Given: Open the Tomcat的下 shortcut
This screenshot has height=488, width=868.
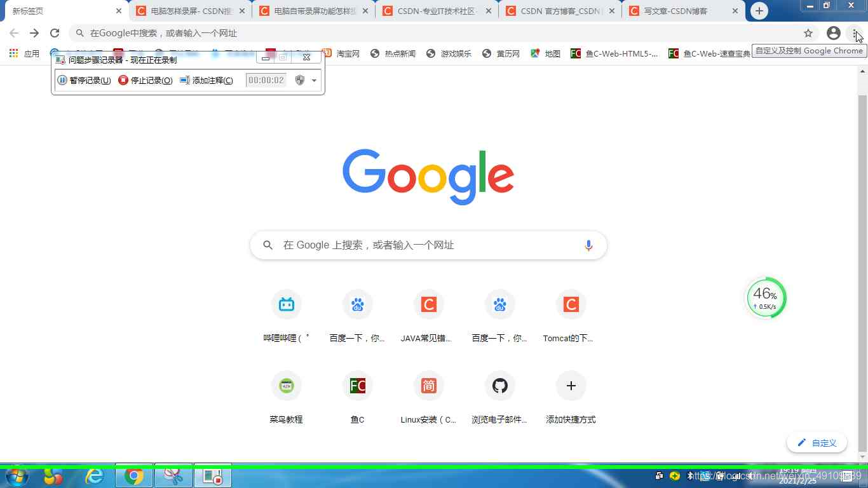Looking at the screenshot, I should 571,316.
